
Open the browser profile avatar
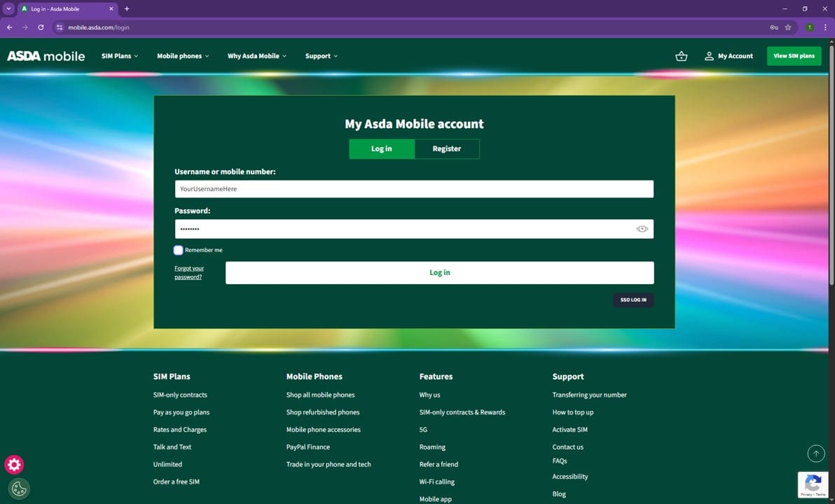click(x=810, y=27)
